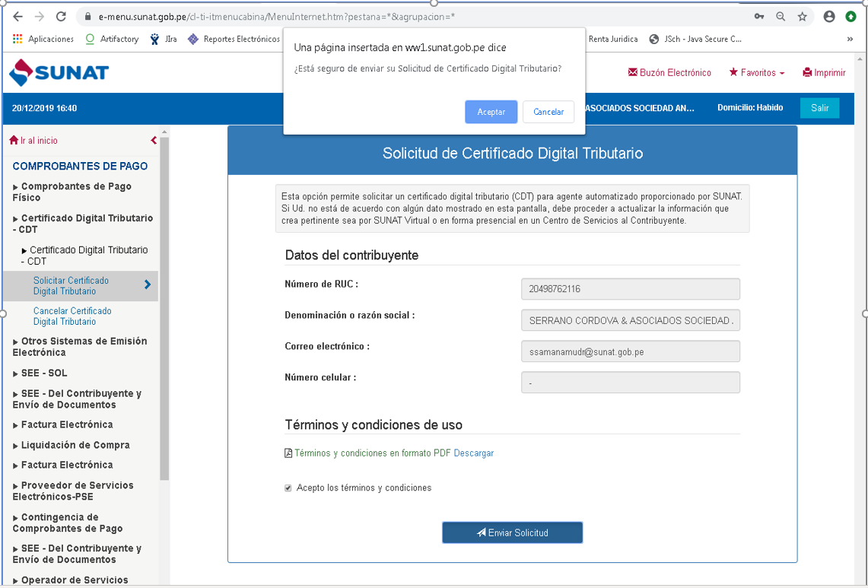Select Solicitar Certificado Digital Tributario menu item
Screen dimensions: 868x588
tap(71, 286)
